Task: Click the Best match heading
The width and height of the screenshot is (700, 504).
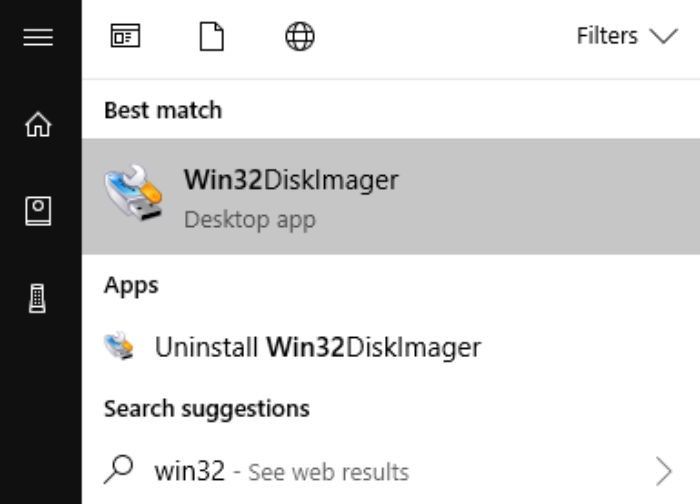Action: tap(163, 109)
